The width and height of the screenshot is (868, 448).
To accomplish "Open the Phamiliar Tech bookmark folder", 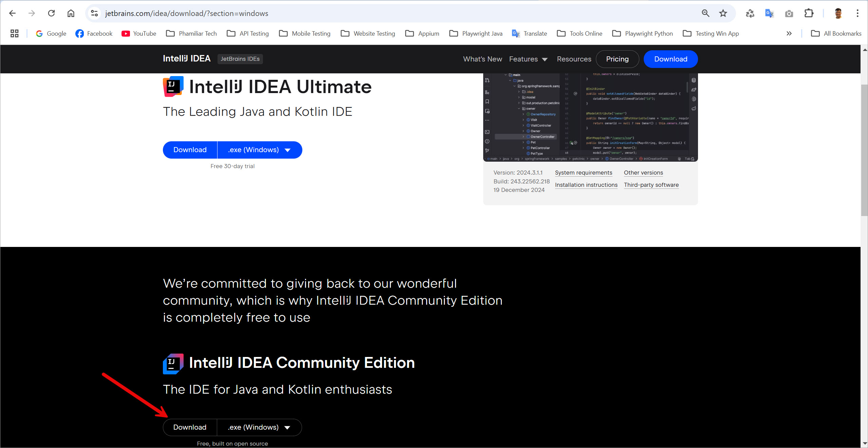I will pos(191,33).
